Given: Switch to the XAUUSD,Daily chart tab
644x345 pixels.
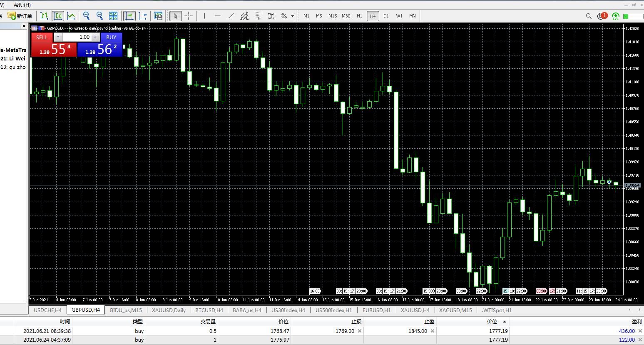Looking at the screenshot, I should pos(169,310).
